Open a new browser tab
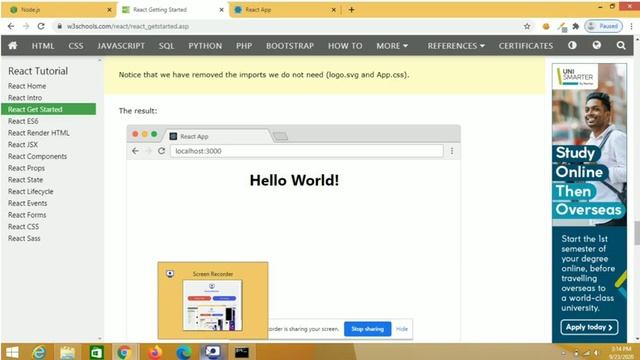 (x=351, y=9)
